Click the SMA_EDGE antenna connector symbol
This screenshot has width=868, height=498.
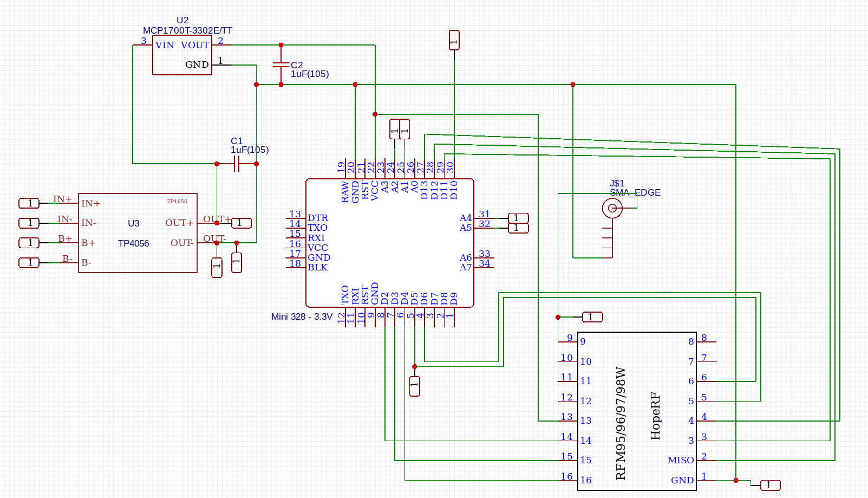(612, 208)
